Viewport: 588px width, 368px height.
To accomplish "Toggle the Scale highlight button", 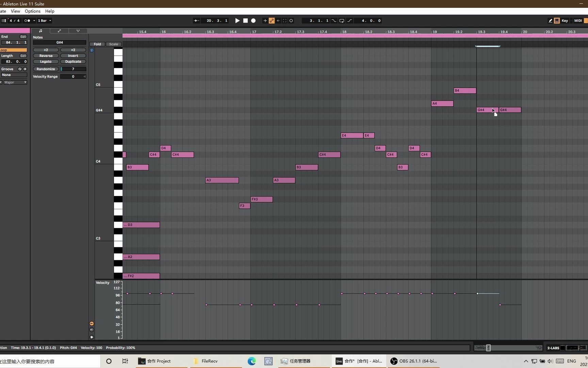I will (x=114, y=44).
